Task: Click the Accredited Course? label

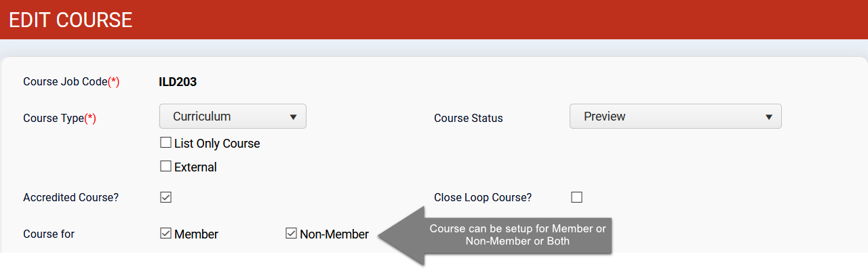Action: pyautogui.click(x=71, y=198)
